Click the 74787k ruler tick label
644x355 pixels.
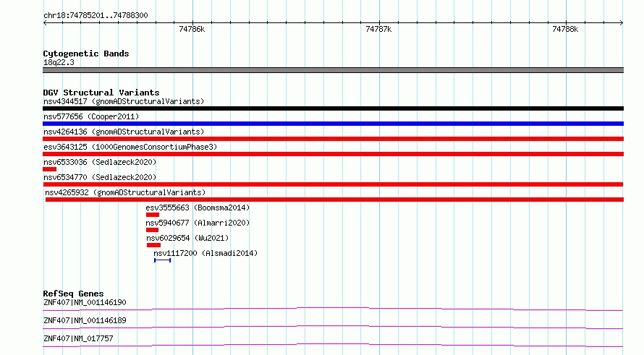point(378,29)
